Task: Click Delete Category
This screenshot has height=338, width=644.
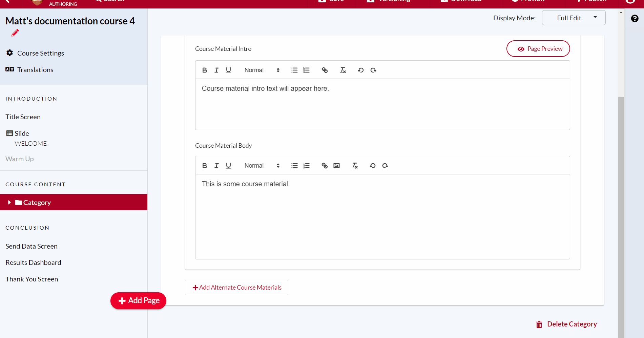Action: coord(566,324)
